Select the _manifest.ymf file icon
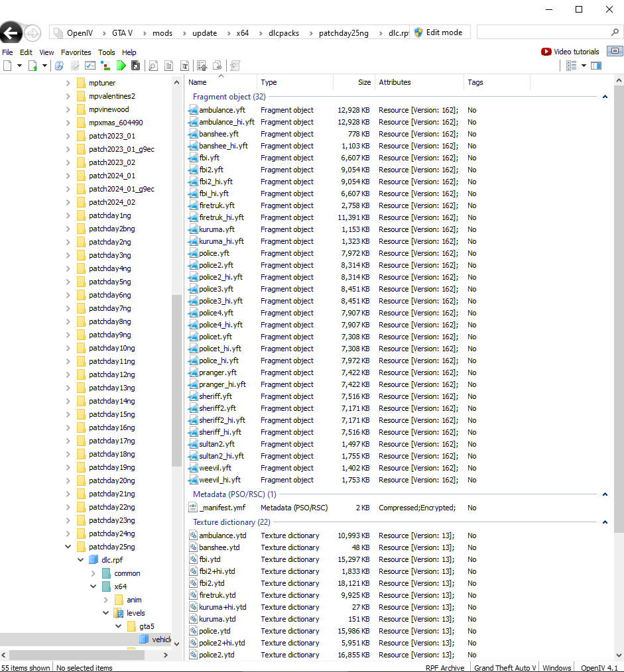Image resolution: width=624 pixels, height=672 pixels. [193, 508]
